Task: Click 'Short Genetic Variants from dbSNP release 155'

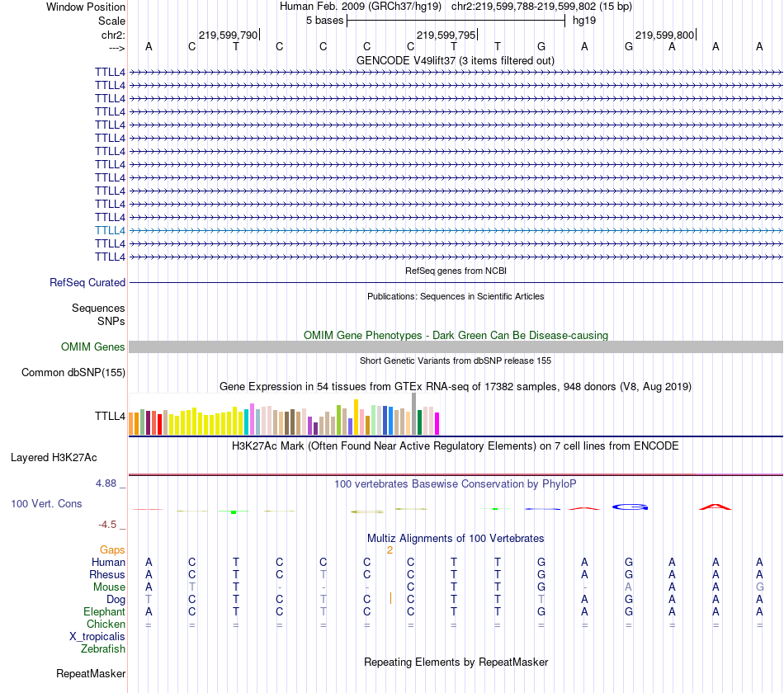Action: pyautogui.click(x=456, y=361)
